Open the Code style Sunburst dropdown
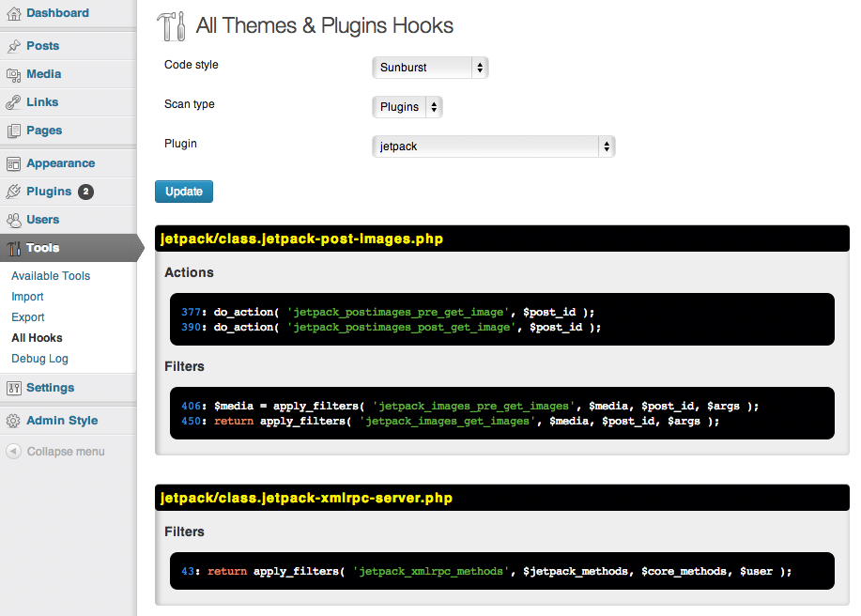 (430, 68)
